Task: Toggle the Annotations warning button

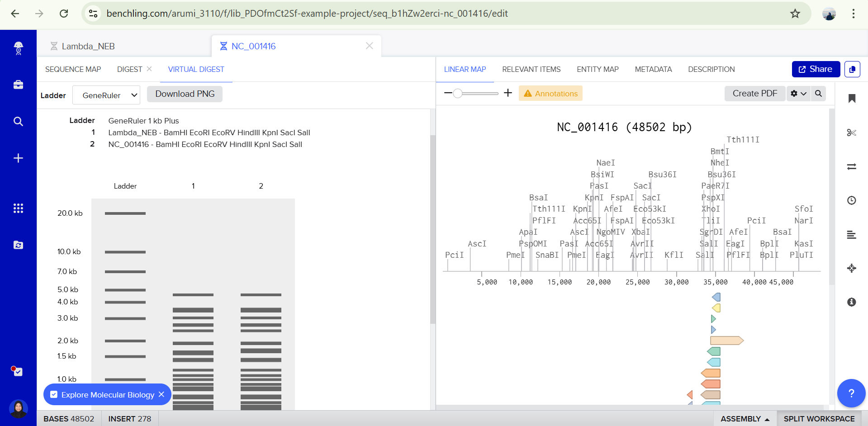Action: (550, 94)
